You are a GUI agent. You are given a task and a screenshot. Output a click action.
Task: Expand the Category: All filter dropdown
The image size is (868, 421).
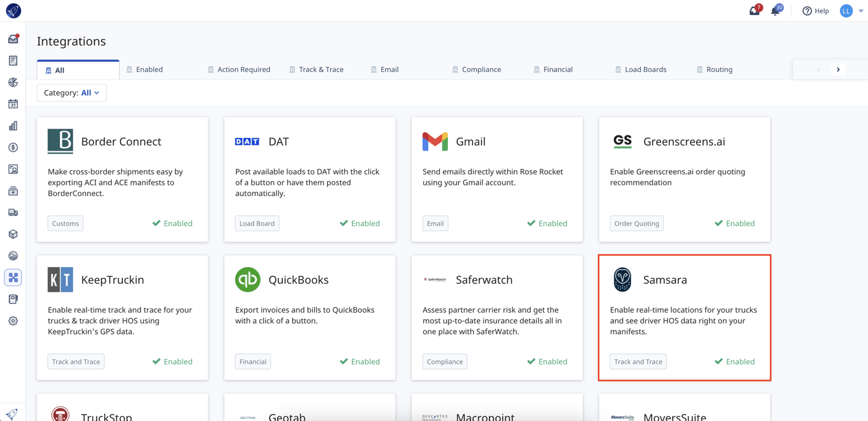tap(71, 93)
